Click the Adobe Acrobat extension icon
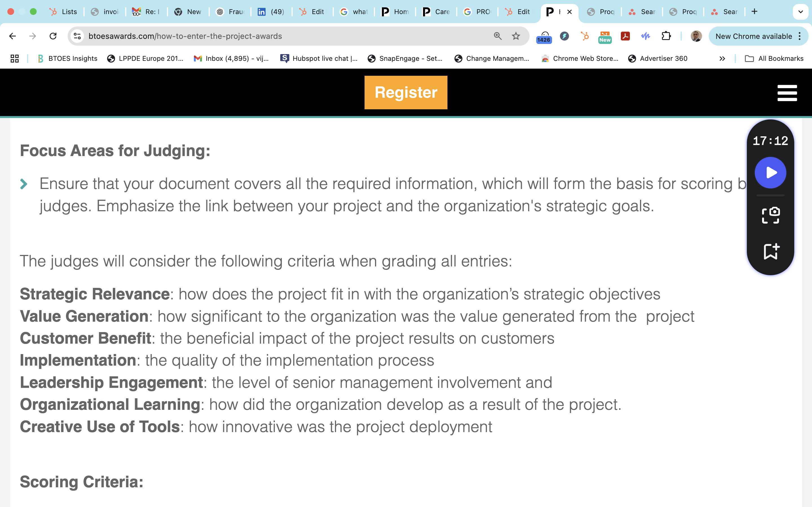 (x=625, y=36)
